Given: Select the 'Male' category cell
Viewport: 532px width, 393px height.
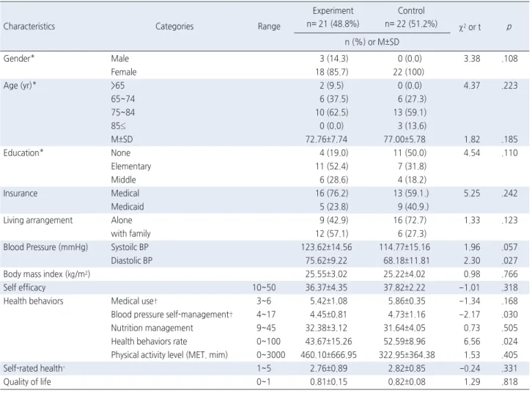Looking at the screenshot, I should click(x=119, y=59).
